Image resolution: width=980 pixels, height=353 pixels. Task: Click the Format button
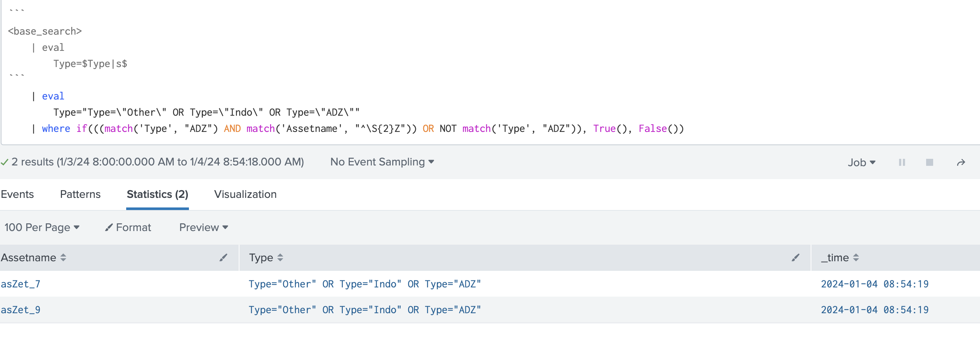coord(128,227)
